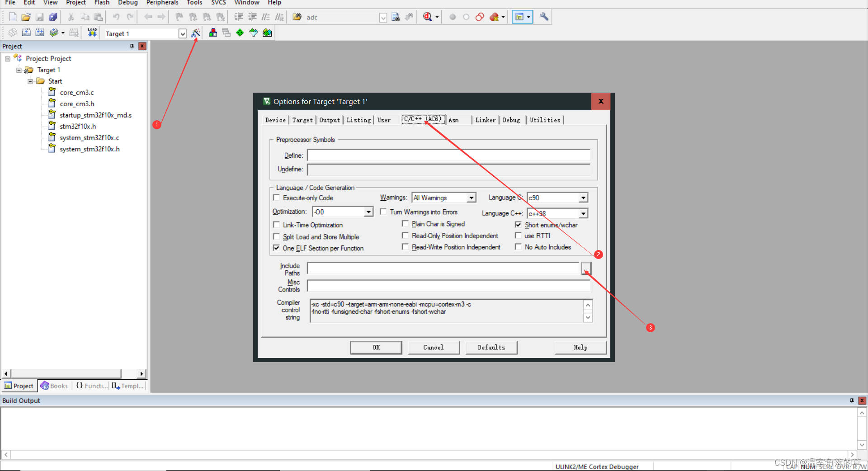This screenshot has width=868, height=471.
Task: Click the Defaults button
Action: click(x=491, y=347)
